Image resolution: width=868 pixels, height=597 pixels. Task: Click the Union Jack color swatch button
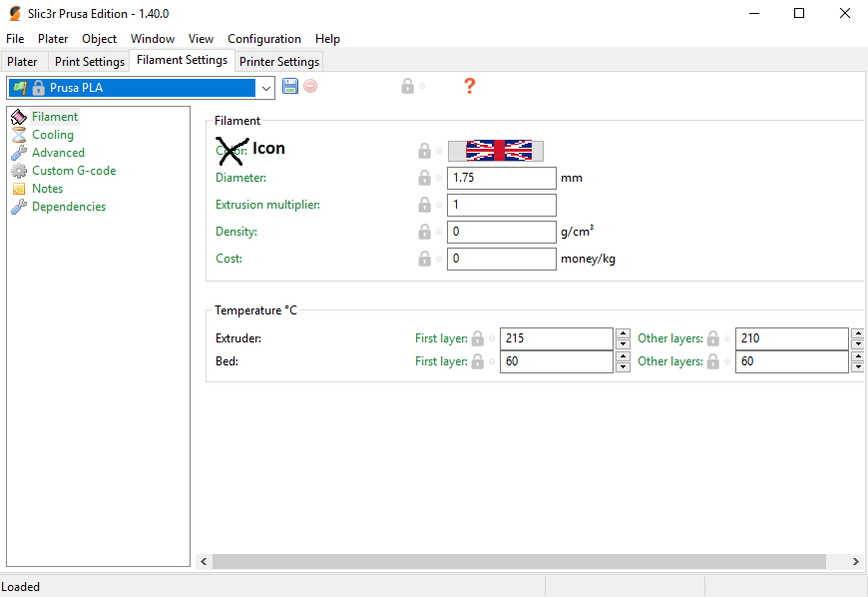(496, 151)
